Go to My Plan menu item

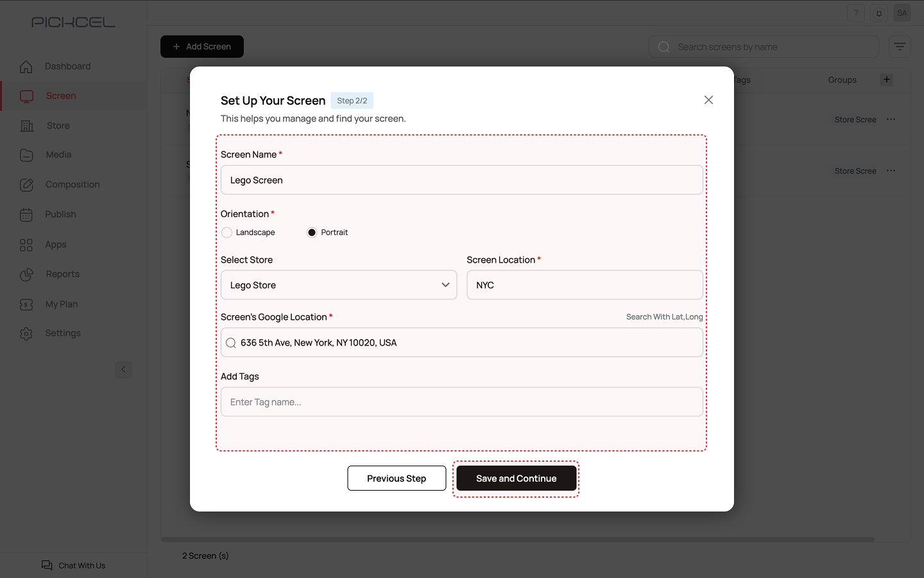tap(62, 304)
